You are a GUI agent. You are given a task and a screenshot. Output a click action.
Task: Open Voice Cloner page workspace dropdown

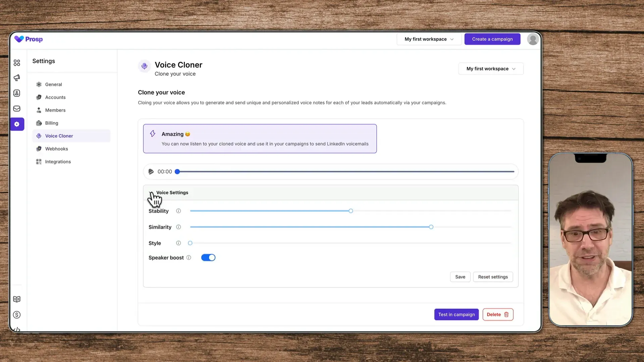(x=491, y=69)
